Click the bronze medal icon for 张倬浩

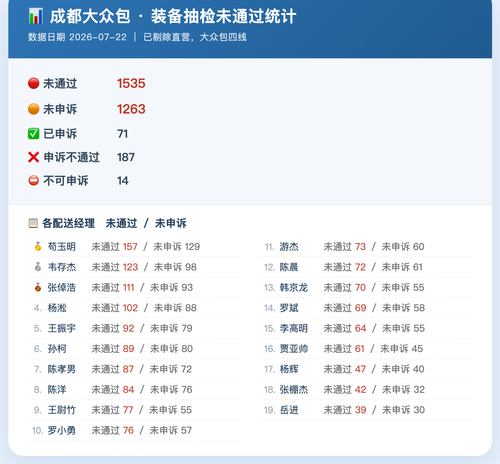pyautogui.click(x=38, y=287)
